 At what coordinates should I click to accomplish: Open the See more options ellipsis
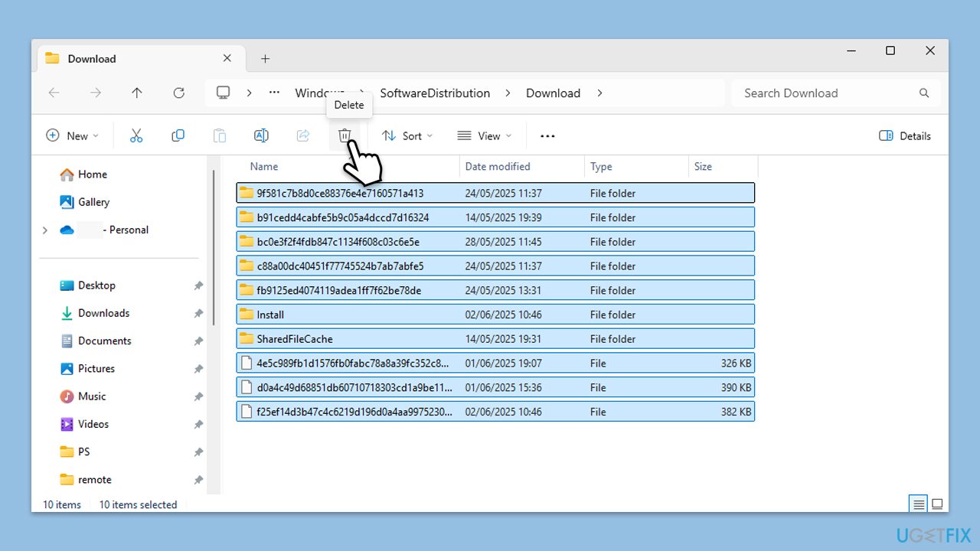point(547,135)
